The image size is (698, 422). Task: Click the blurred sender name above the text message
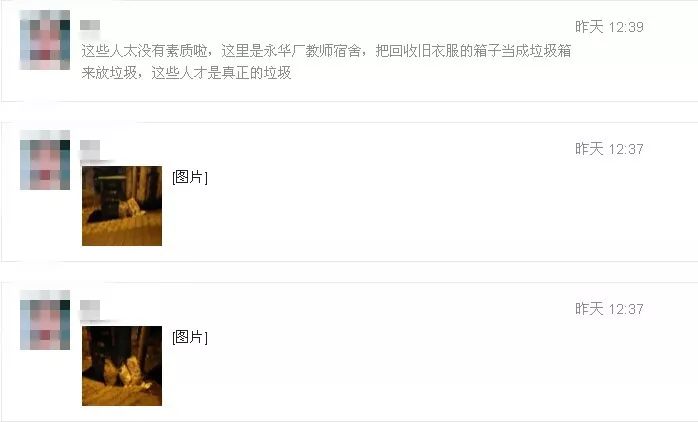pos(90,25)
